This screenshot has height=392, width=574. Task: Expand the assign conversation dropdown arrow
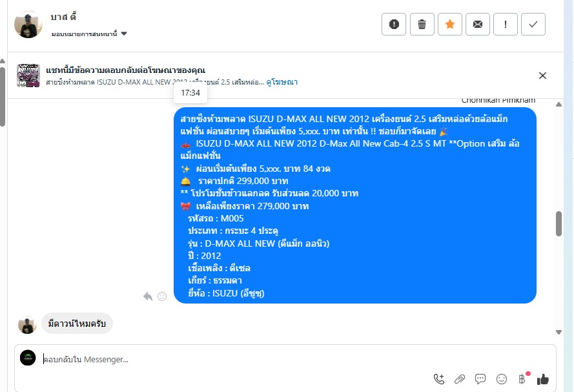pyautogui.click(x=124, y=34)
